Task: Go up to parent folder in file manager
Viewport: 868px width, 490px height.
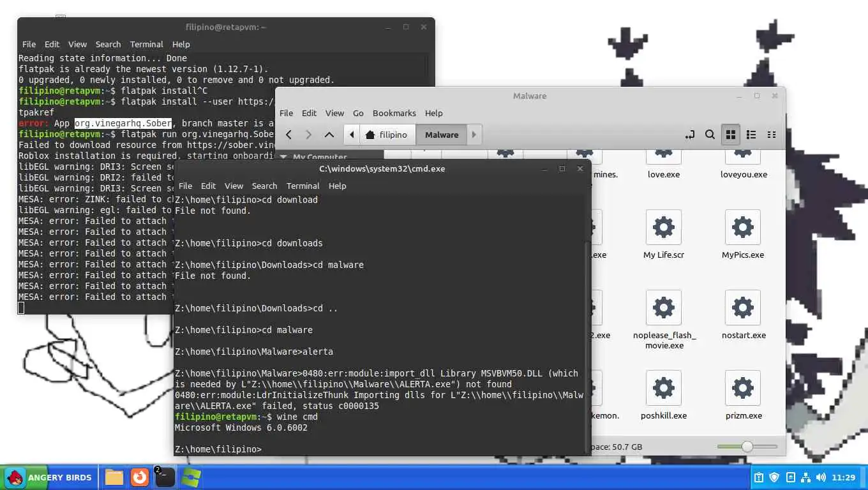Action: (329, 135)
